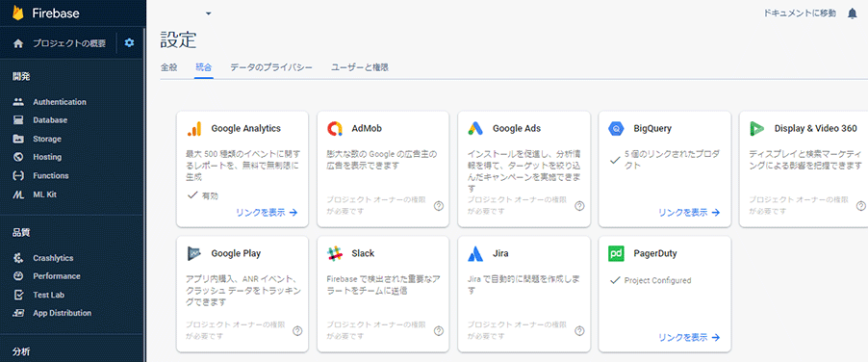Click the Test Lab checklist icon
Screen dimensions: 868x362
coord(18,295)
